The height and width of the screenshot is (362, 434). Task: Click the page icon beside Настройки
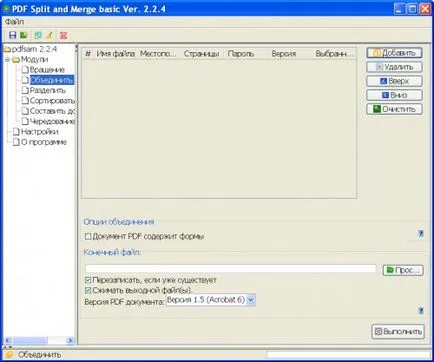[x=16, y=132]
